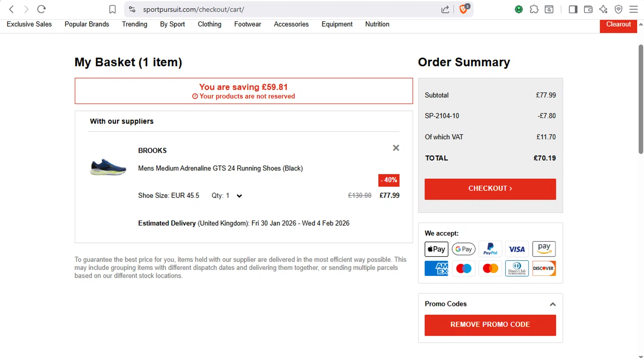
Task: Open the Accessories menu
Action: (291, 24)
